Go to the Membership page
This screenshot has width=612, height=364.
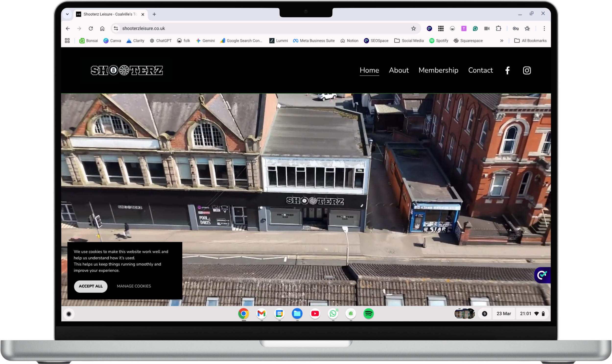[438, 70]
